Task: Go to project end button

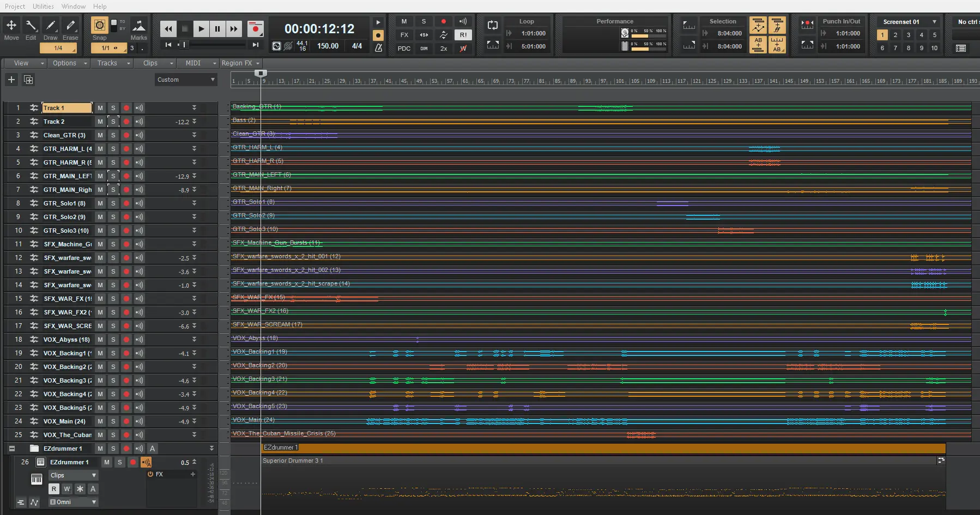Action: click(255, 45)
